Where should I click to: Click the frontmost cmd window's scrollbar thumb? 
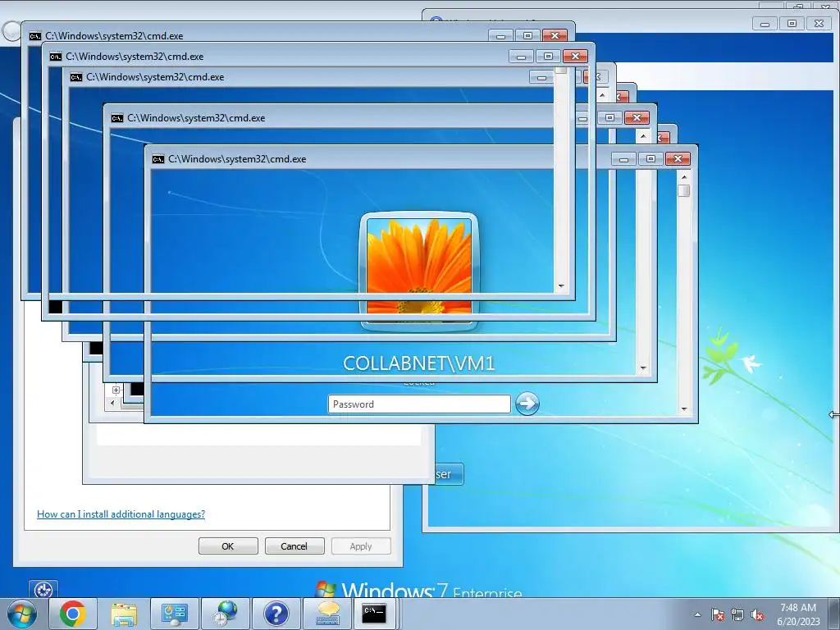coord(684,190)
